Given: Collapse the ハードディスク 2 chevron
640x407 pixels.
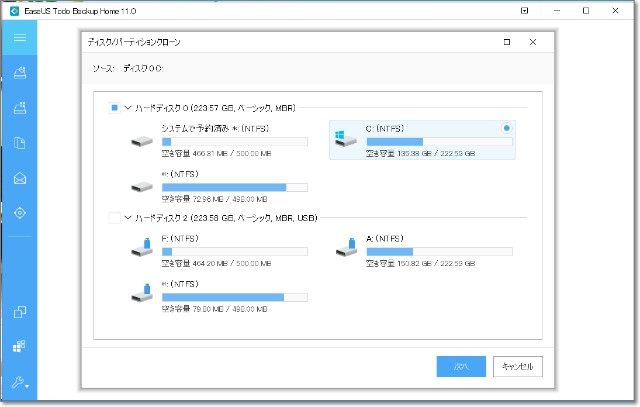Looking at the screenshot, I should pos(127,217).
